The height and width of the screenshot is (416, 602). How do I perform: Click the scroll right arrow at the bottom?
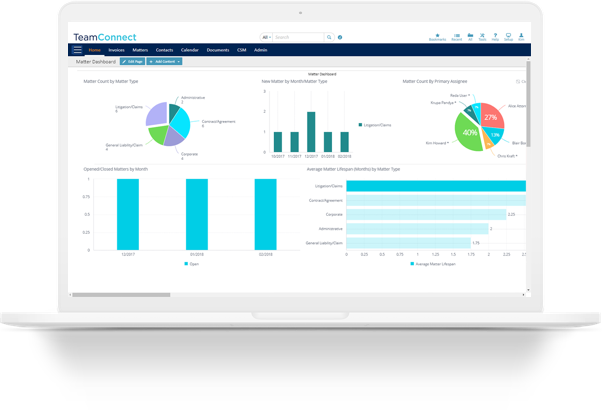pos(523,295)
